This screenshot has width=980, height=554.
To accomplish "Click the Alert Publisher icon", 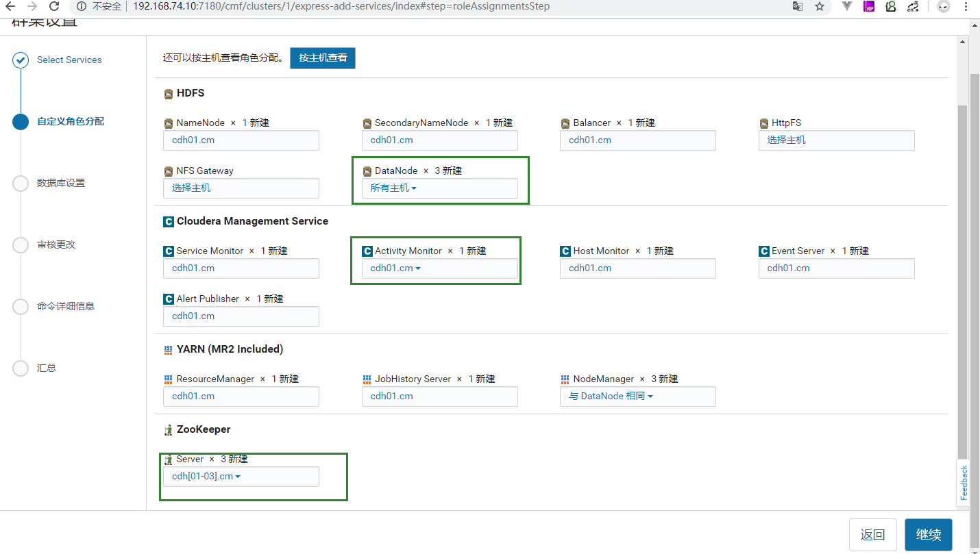I will pos(169,299).
